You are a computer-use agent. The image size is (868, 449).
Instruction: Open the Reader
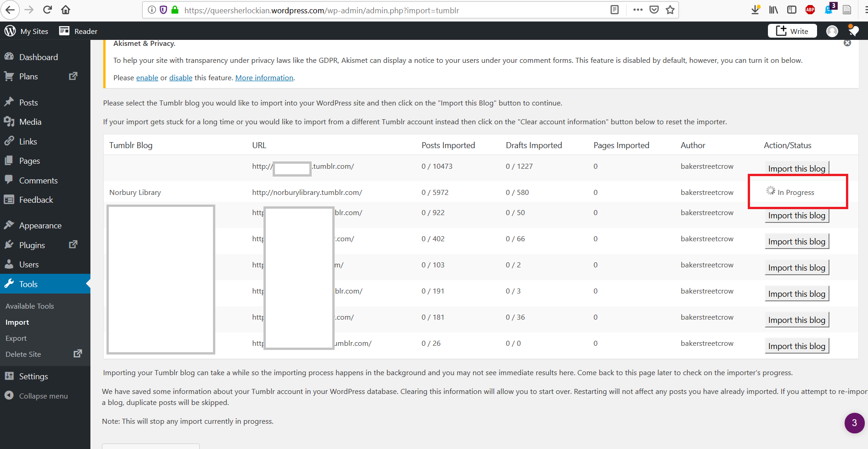[x=78, y=31]
